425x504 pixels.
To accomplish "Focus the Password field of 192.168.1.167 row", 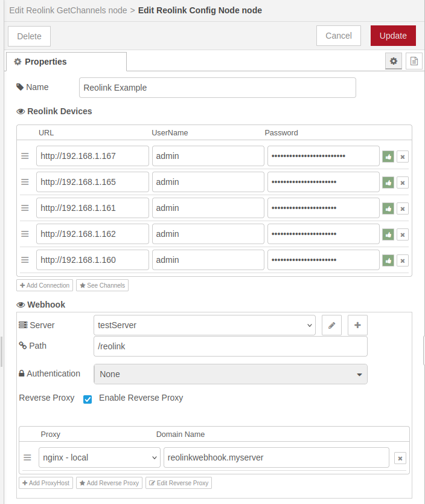I will [324, 156].
